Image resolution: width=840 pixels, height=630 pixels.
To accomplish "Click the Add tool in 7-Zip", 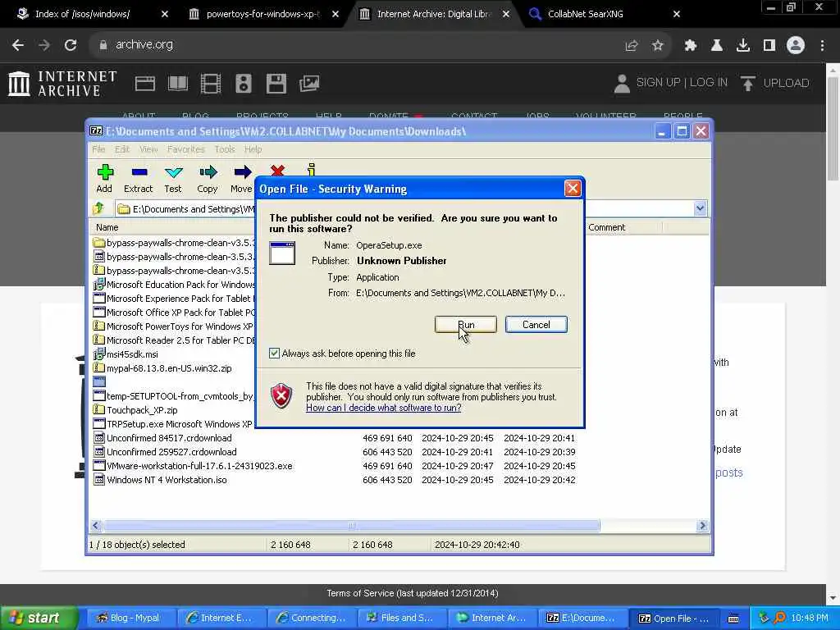I will (104, 179).
